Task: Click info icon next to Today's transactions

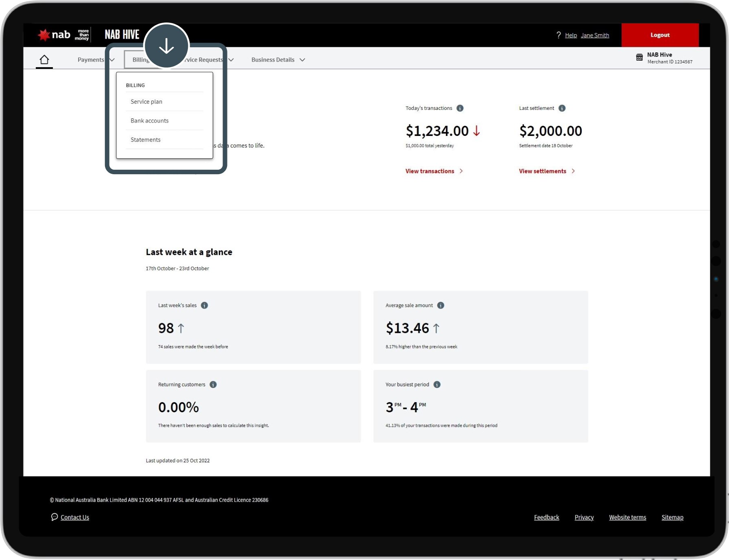Action: point(460,108)
